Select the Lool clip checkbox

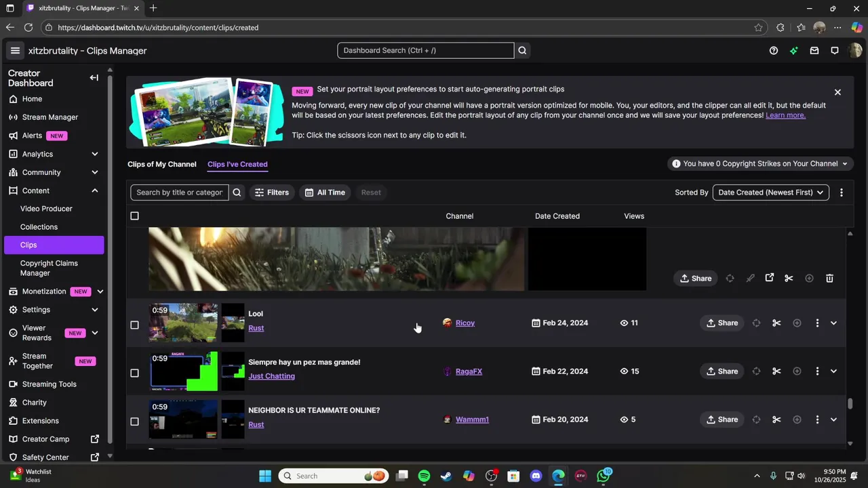pyautogui.click(x=134, y=325)
